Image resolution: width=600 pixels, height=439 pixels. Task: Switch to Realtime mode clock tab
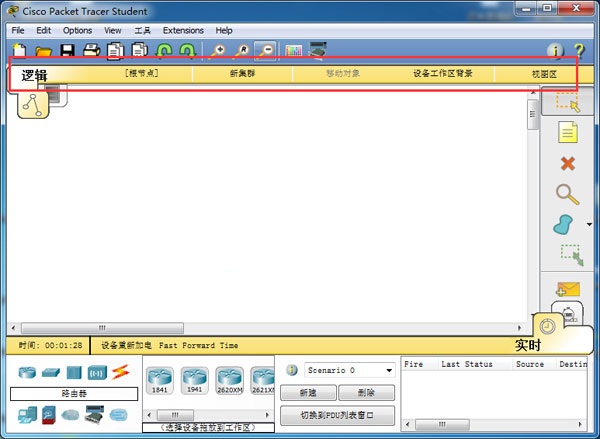pos(548,326)
